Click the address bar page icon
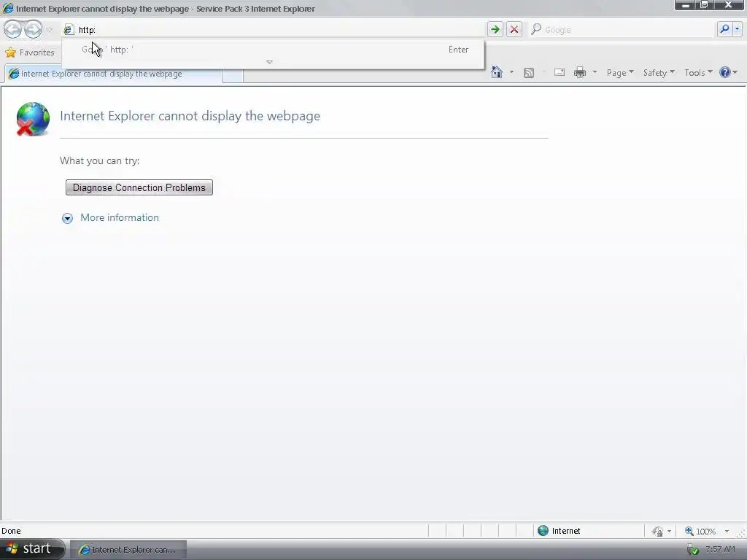This screenshot has height=560, width=747. [x=69, y=29]
